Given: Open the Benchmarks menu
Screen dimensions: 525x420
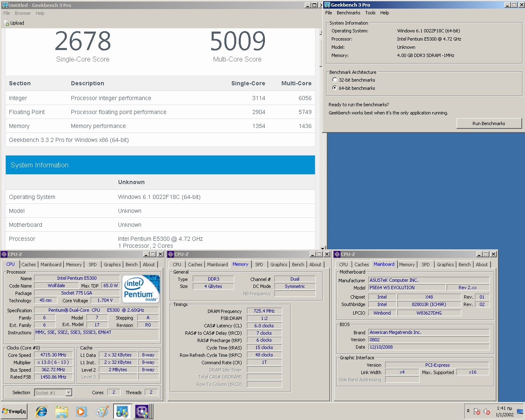Looking at the screenshot, I should [348, 13].
